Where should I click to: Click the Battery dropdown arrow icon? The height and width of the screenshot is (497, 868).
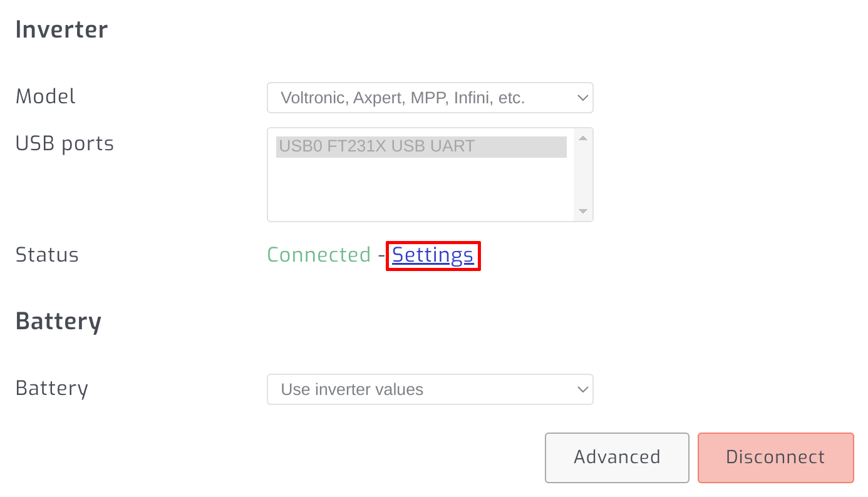point(582,389)
